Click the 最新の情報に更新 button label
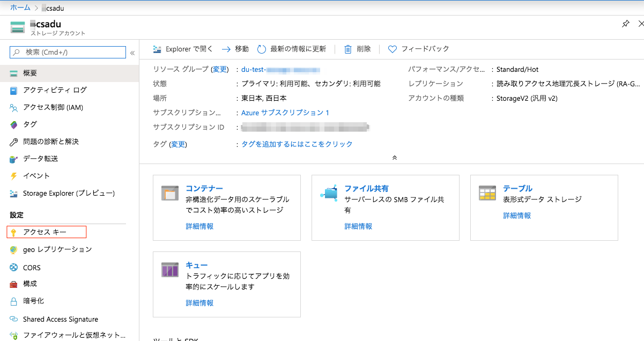 pyautogui.click(x=298, y=49)
